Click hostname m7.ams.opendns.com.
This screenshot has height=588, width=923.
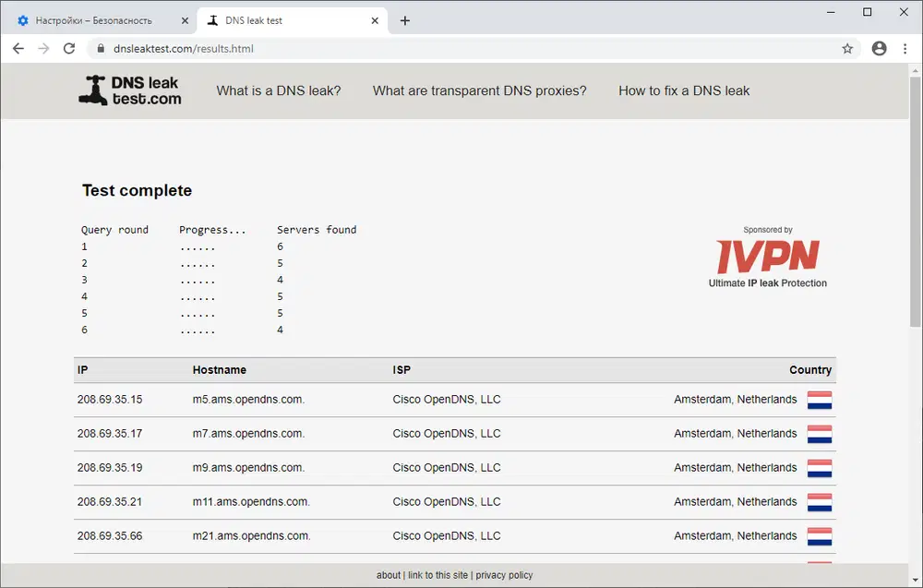[248, 433]
